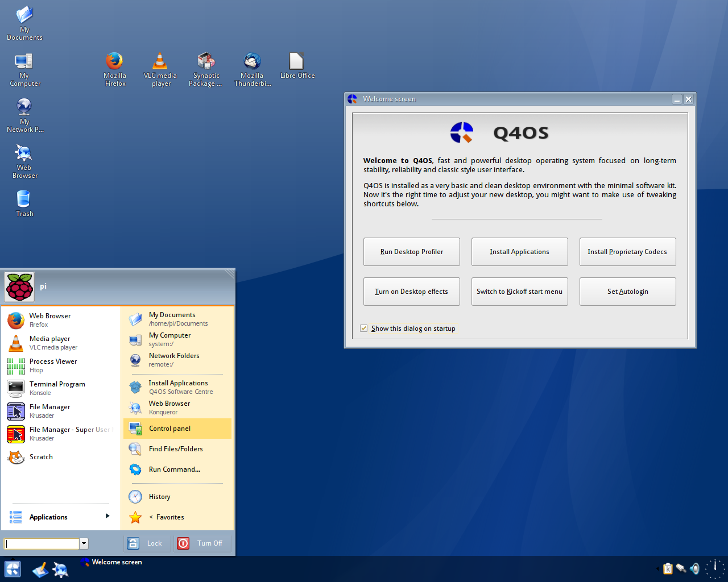Minimize the Welcome screen window
The height and width of the screenshot is (582, 728).
click(x=677, y=99)
